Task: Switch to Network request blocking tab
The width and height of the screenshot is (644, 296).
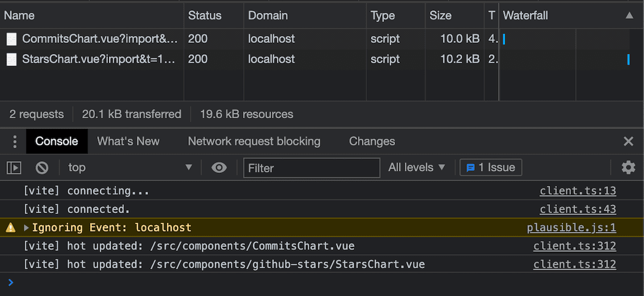Action: 254,142
